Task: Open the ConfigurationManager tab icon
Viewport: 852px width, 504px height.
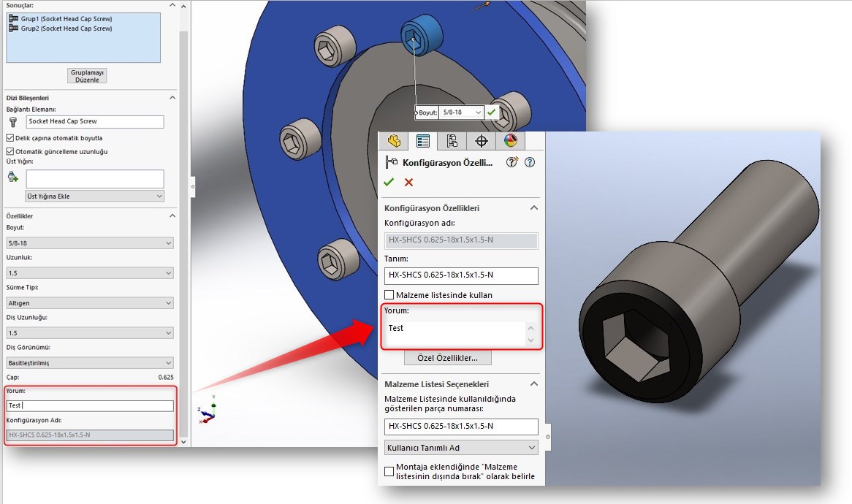Action: point(452,141)
